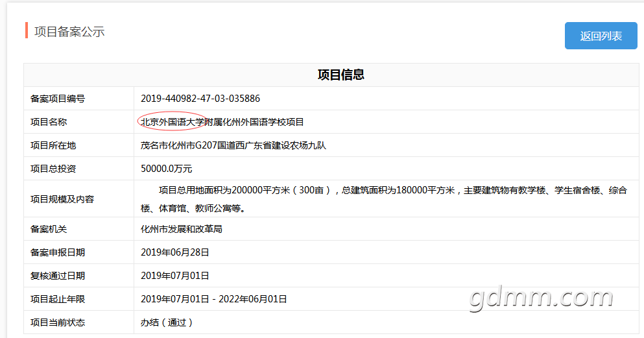This screenshot has height=338, width=644.
Task: Select the 项目备案公示 page heading
Action: (x=69, y=32)
